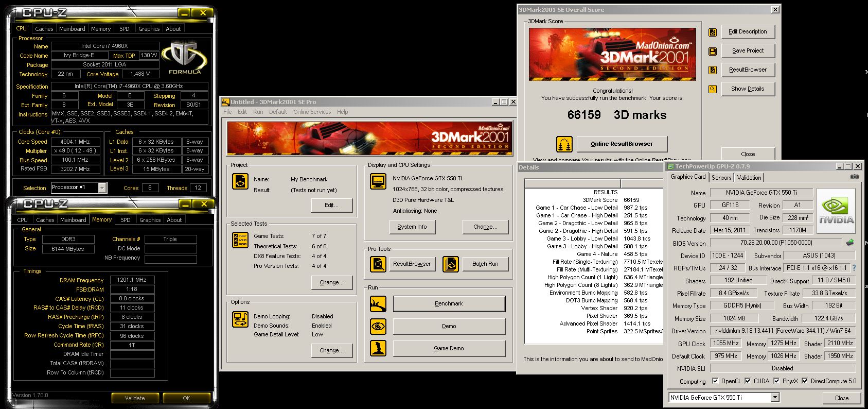868x409 pixels.
Task: Switch to Graphics tab in top CPU-Z
Action: click(149, 29)
